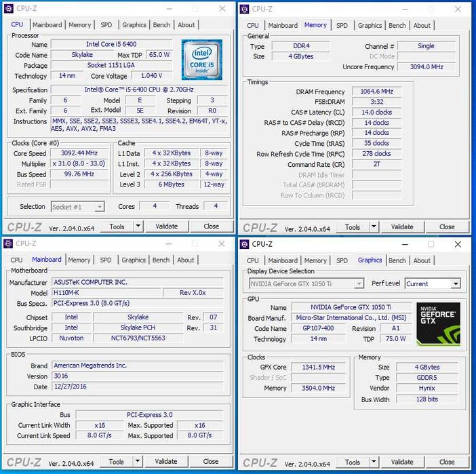The height and width of the screenshot is (474, 476).
Task: Click the GPU Code Name GP107-400 field
Action: tap(318, 329)
